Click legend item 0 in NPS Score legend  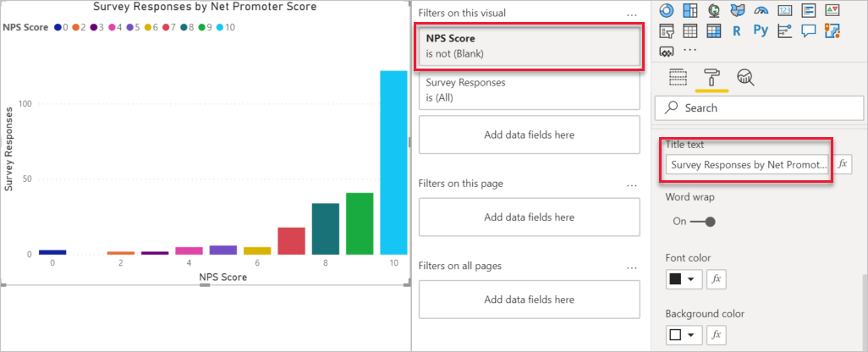point(61,26)
